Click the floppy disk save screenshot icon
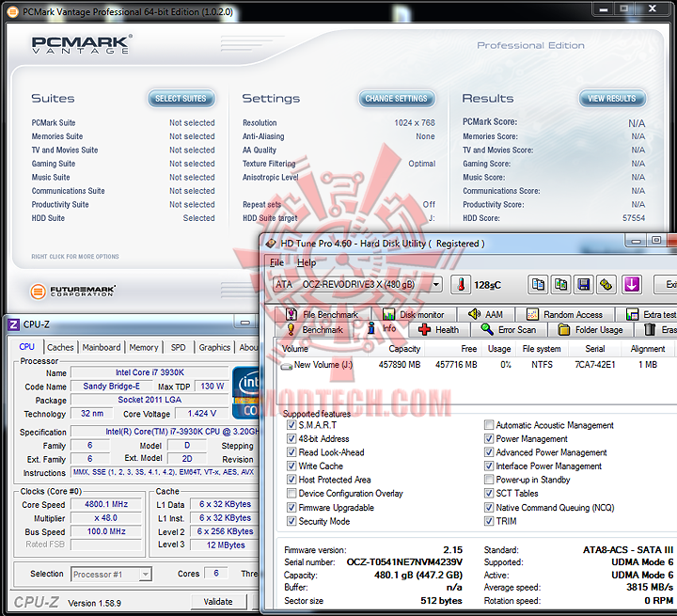Viewport: 677px width, 616px height. click(583, 285)
